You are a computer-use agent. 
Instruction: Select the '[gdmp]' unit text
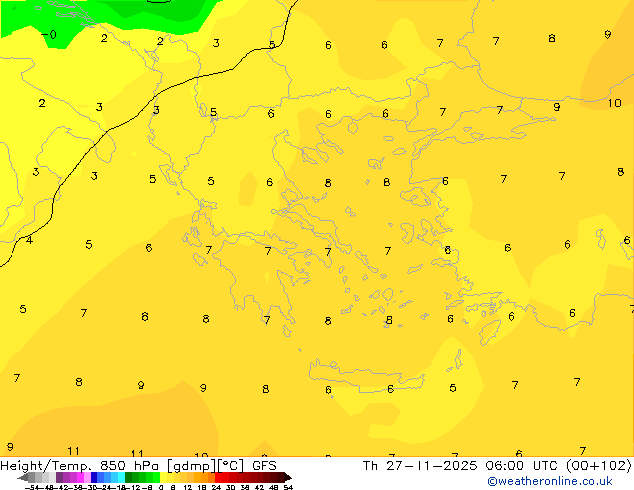coord(190,466)
